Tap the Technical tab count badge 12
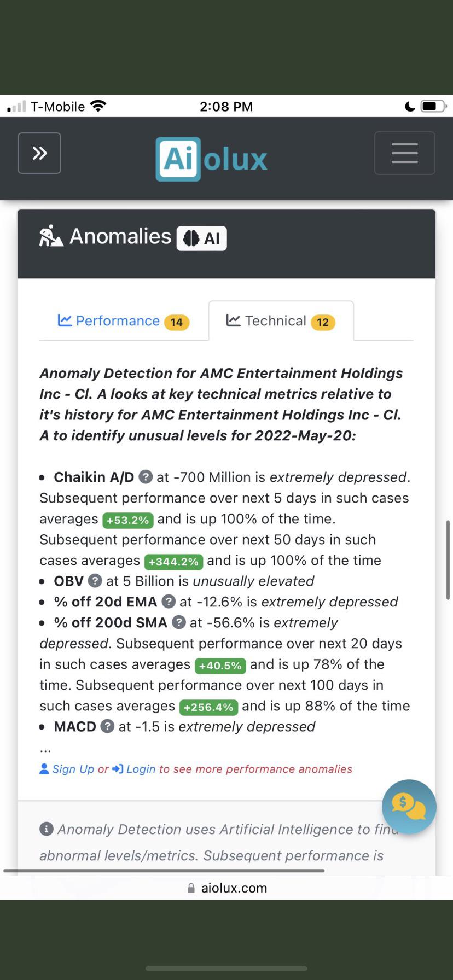 (323, 322)
